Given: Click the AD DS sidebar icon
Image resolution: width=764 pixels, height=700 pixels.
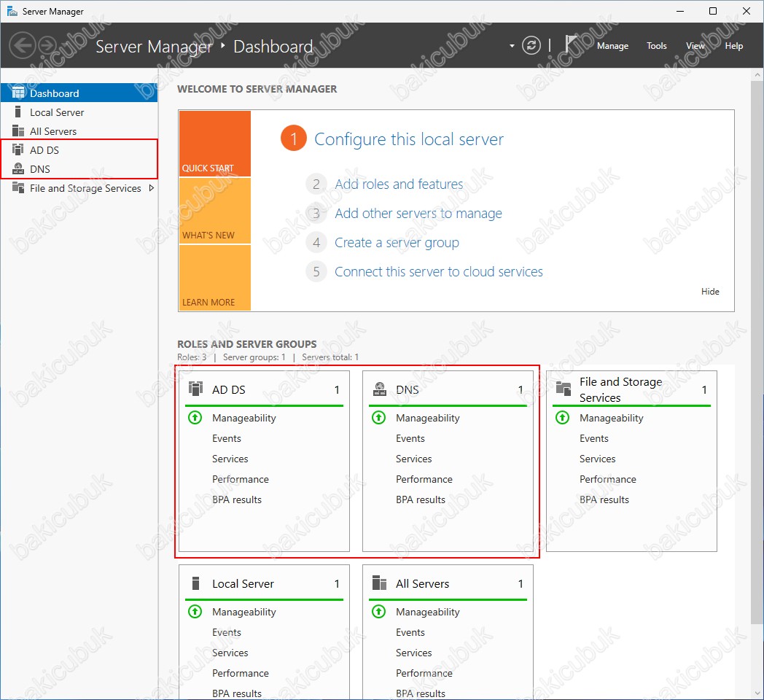Looking at the screenshot, I should pyautogui.click(x=18, y=149).
